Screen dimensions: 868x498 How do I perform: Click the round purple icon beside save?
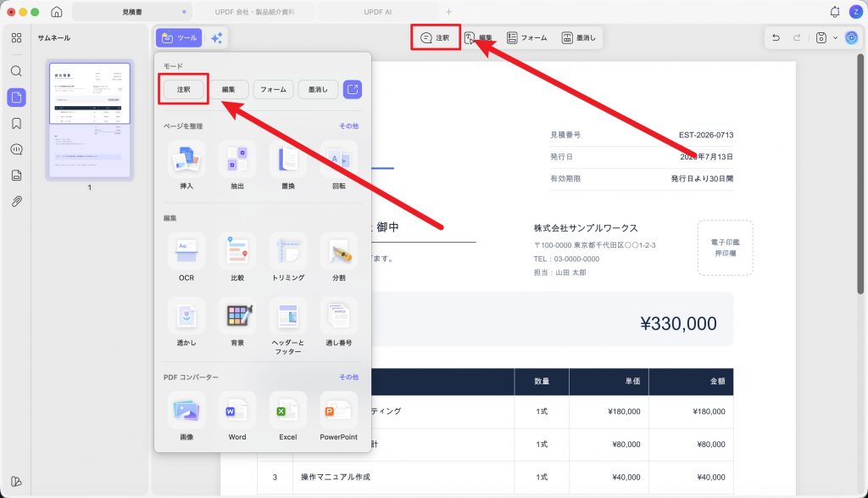point(851,37)
